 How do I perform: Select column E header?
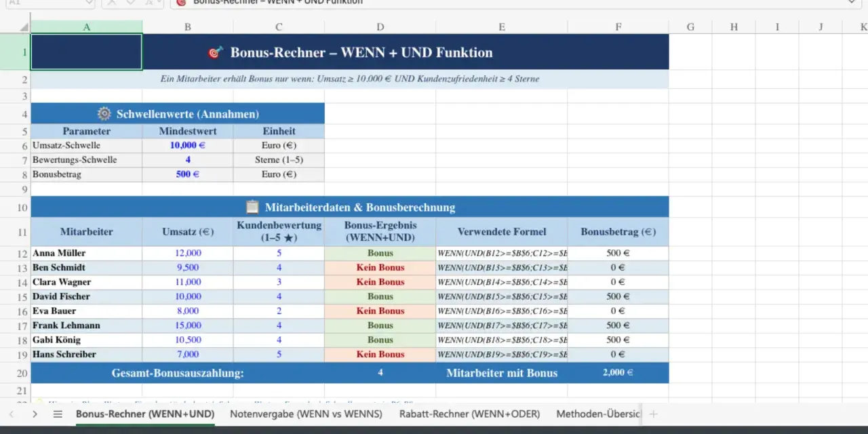tap(502, 27)
